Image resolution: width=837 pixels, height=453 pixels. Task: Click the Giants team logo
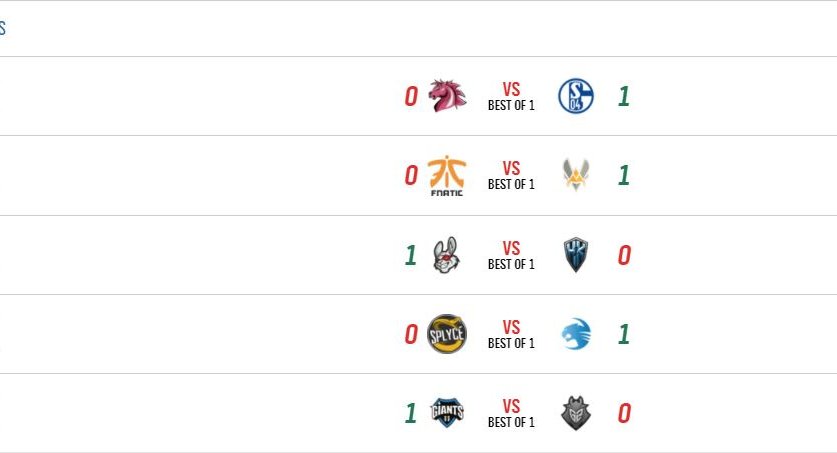click(446, 413)
